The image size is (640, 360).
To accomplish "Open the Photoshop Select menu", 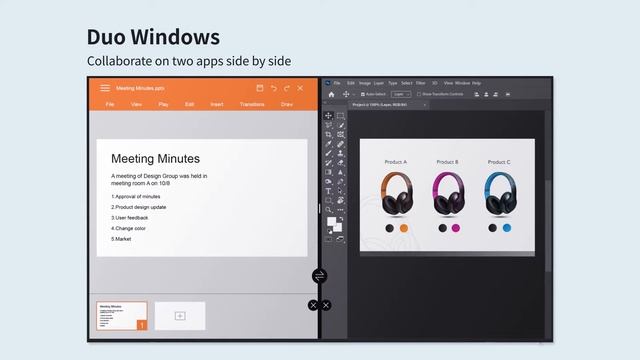I will point(407,83).
